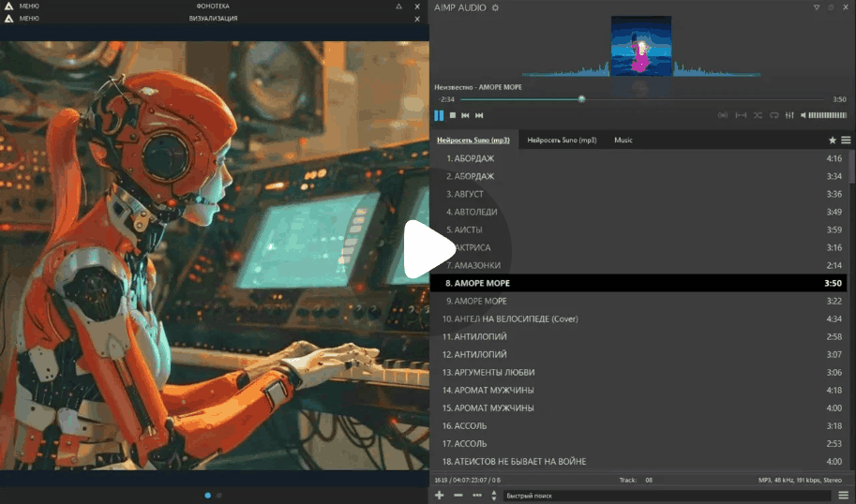Stop the current track
Viewport: 856px width, 504px height.
(452, 115)
